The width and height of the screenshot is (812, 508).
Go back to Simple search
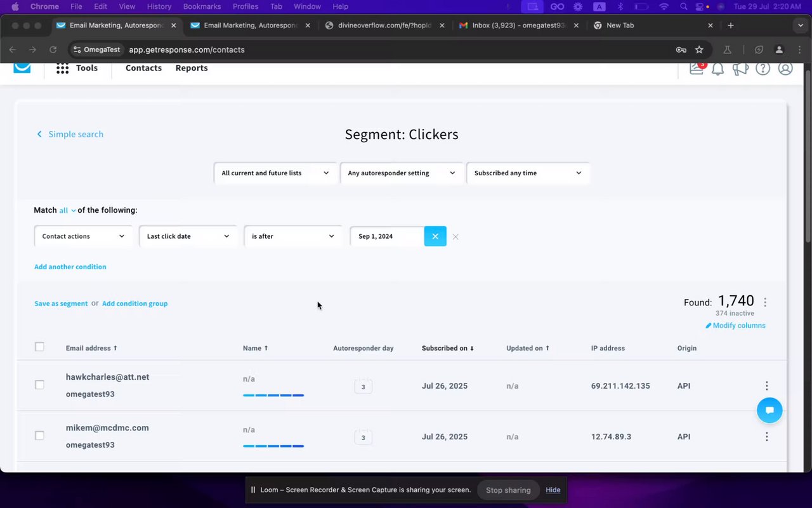click(70, 134)
